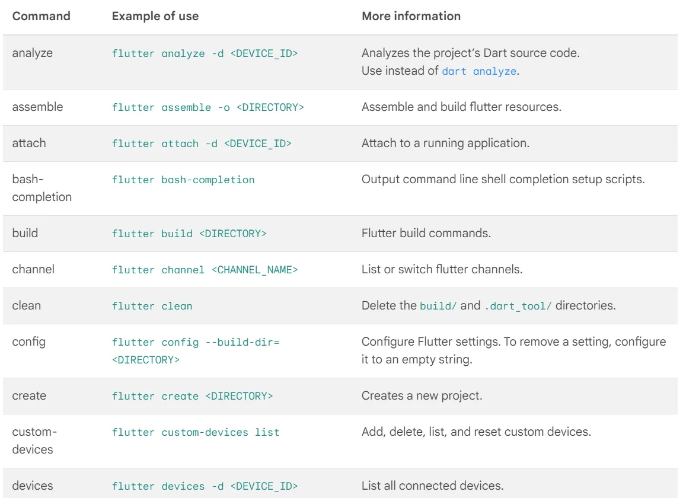Image resolution: width=680 pixels, height=498 pixels.
Task: Click the flutter create <DIRECTORY> example
Action: [192, 396]
